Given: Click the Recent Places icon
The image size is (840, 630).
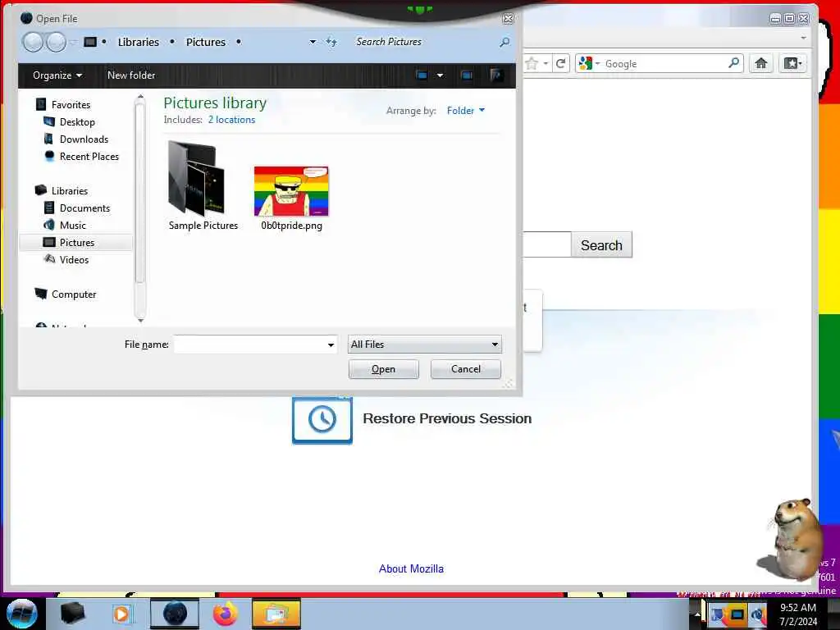Looking at the screenshot, I should [x=49, y=156].
